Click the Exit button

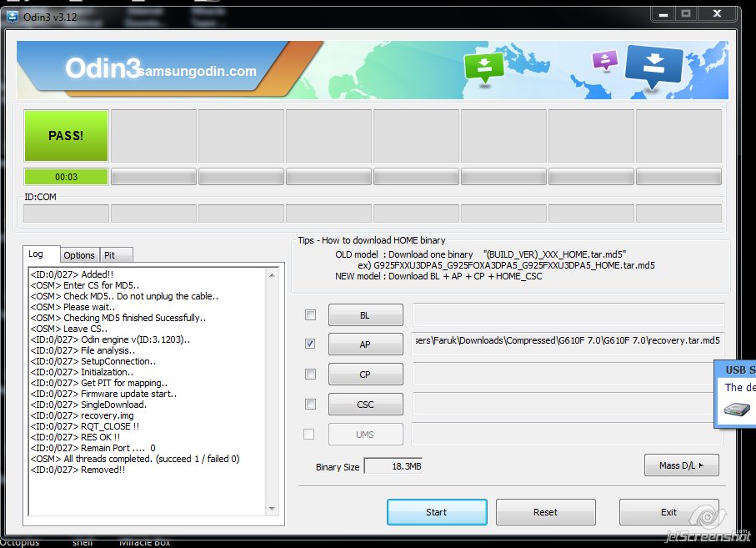tap(668, 512)
